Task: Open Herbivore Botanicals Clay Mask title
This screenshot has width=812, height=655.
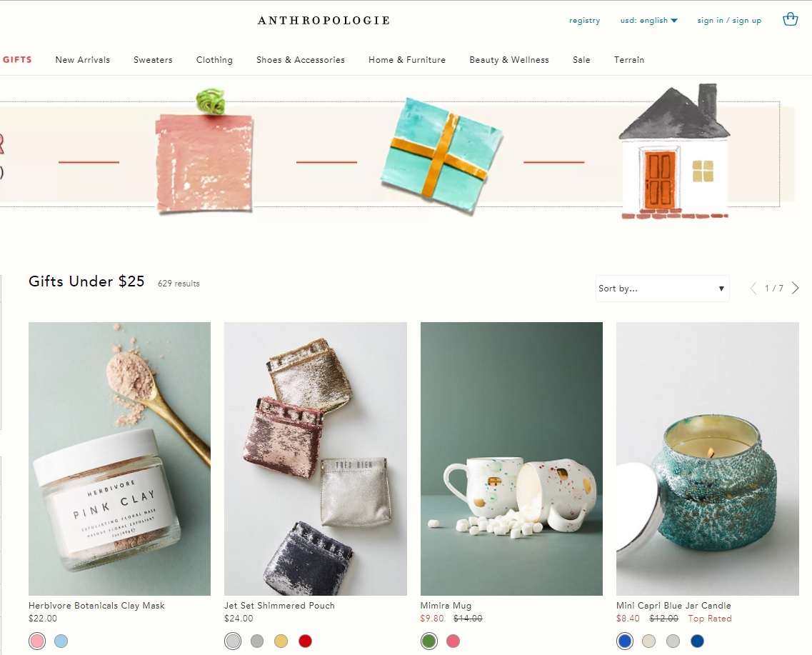Action: click(96, 605)
